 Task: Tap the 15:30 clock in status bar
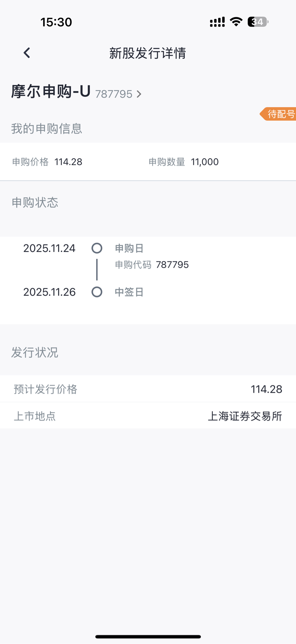tap(56, 22)
